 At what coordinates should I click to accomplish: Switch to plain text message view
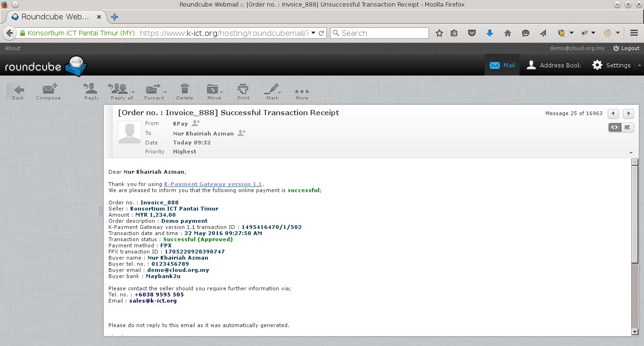627,127
